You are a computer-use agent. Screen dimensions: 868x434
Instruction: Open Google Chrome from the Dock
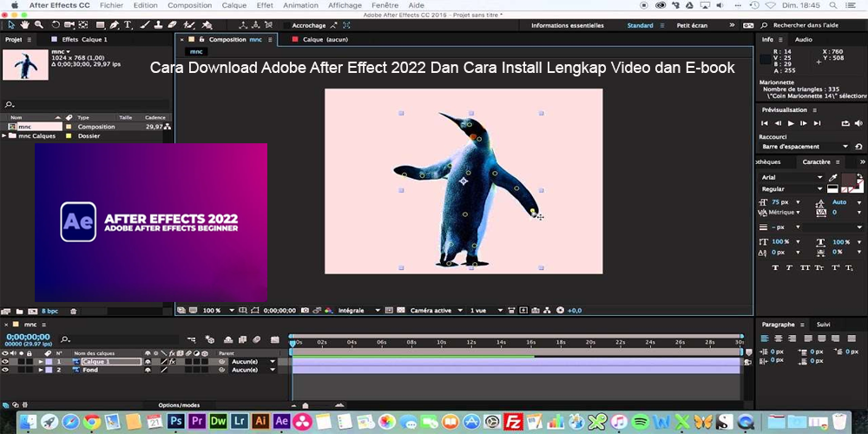click(x=92, y=421)
